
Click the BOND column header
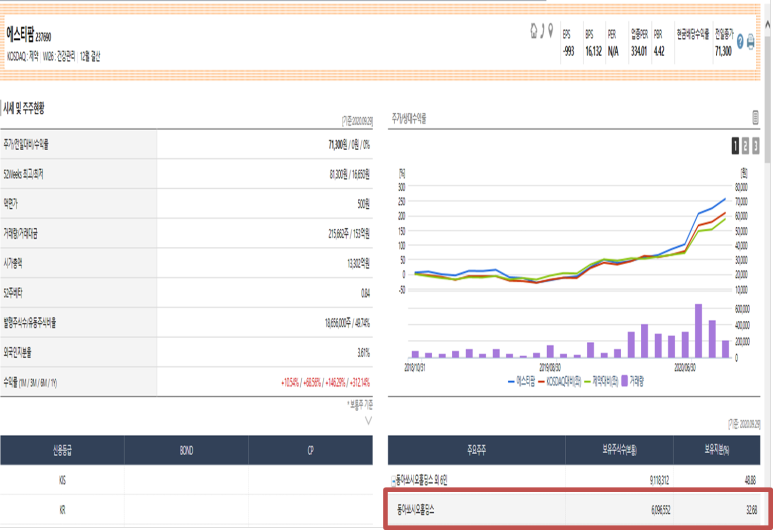click(186, 450)
